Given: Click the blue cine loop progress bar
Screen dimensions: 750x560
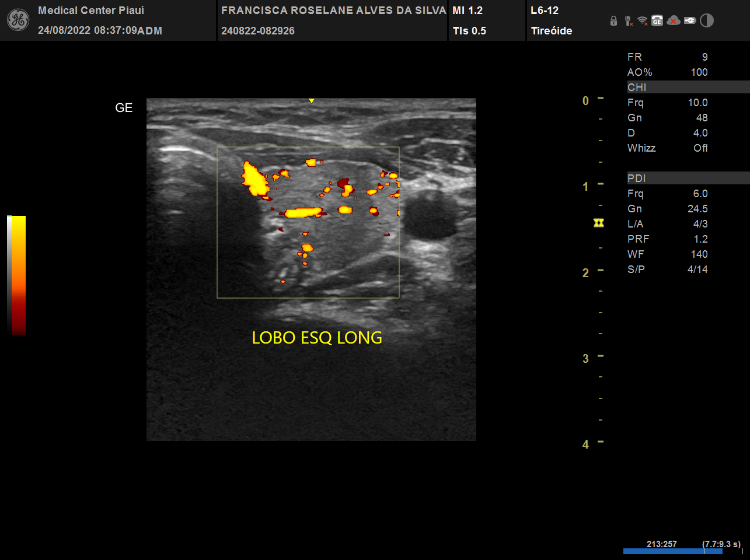Looking at the screenshot, I should [672, 551].
